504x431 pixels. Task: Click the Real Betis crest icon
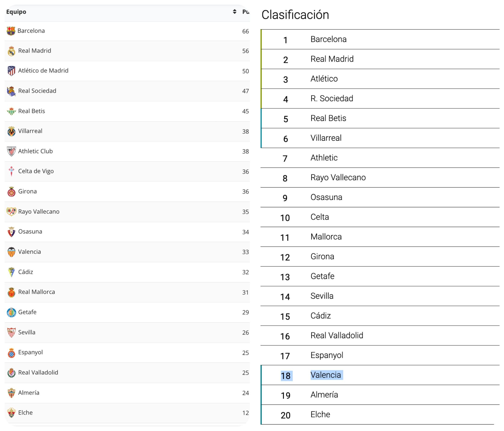pyautogui.click(x=11, y=111)
